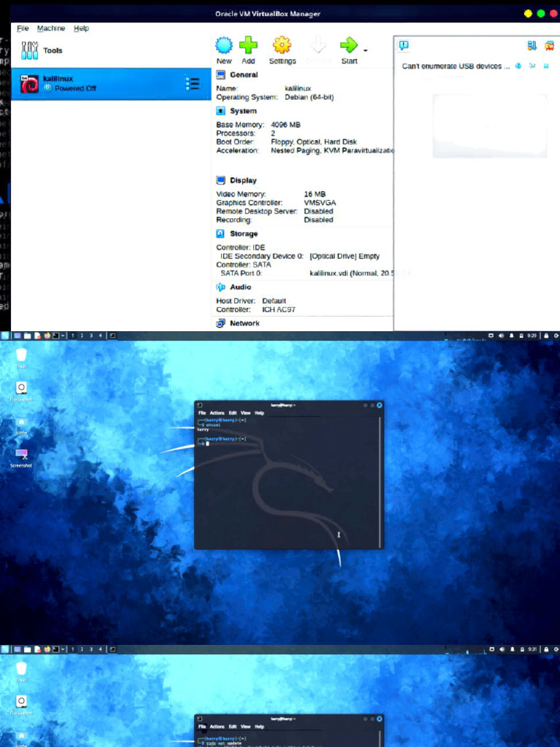Image resolution: width=560 pixels, height=747 pixels.
Task: Click the green Add machine icon
Action: (249, 46)
